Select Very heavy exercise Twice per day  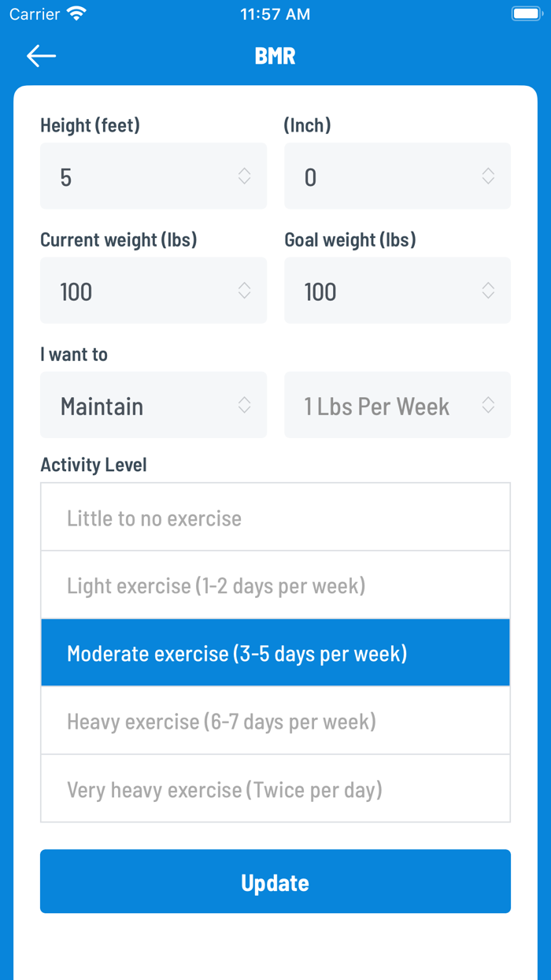[275, 789]
